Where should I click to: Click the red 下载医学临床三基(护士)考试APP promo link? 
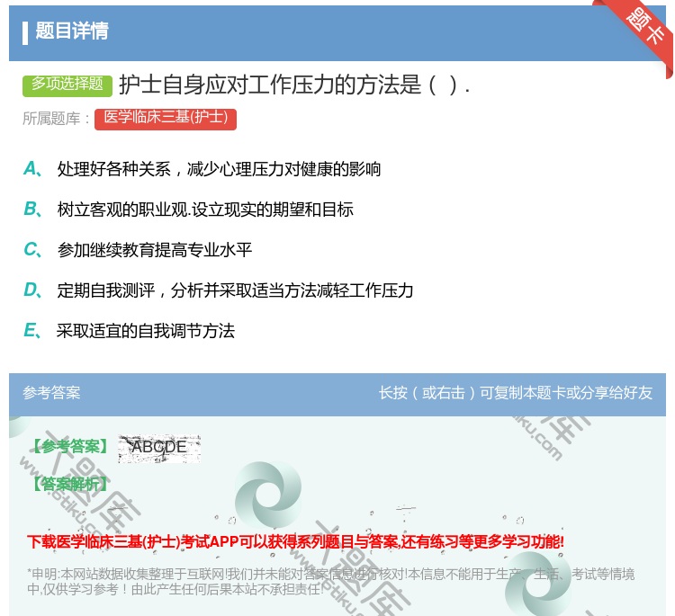click(x=295, y=541)
